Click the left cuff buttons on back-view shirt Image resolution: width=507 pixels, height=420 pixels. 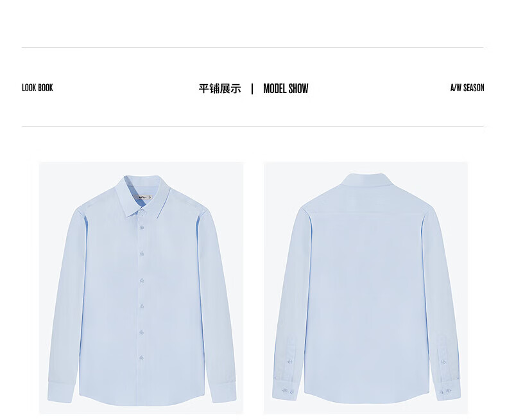(288, 391)
